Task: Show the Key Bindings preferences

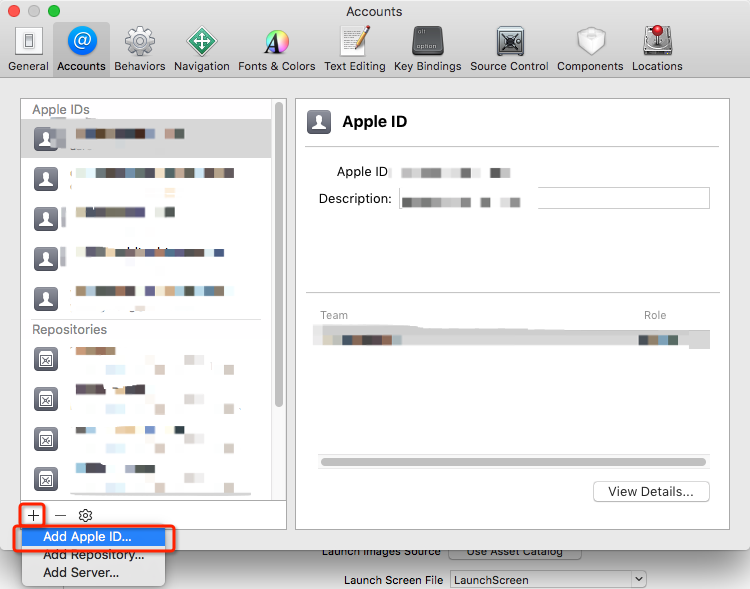Action: (x=427, y=48)
